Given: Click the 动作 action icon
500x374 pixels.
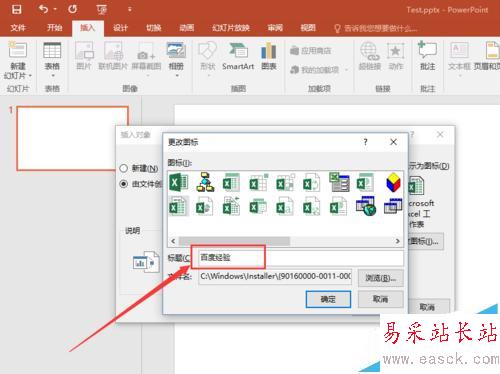Looking at the screenshot, I should click(396, 56).
